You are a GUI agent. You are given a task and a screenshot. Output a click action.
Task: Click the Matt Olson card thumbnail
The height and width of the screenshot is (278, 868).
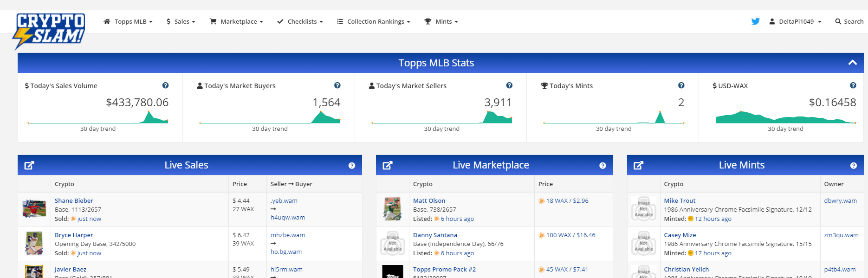393,209
